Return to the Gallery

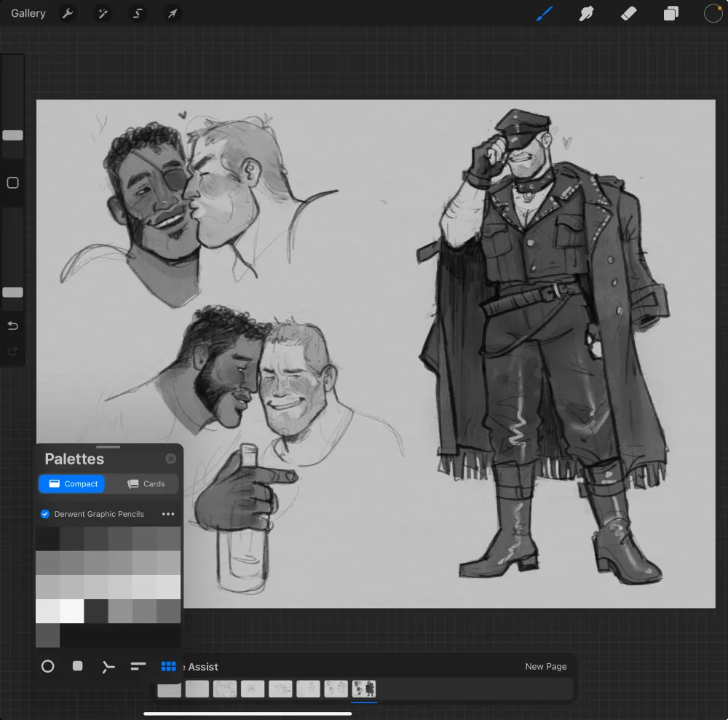click(28, 13)
